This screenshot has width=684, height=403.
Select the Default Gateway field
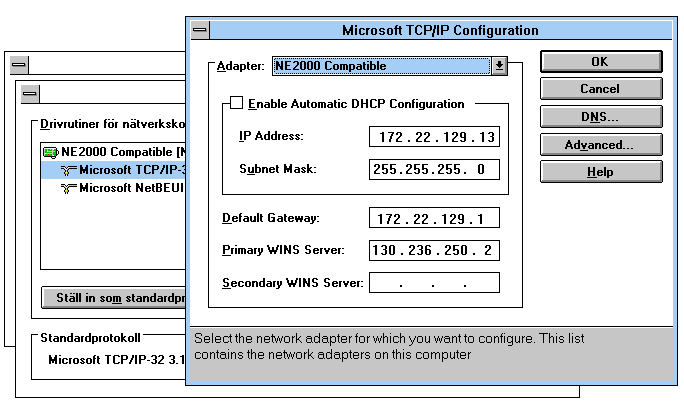pos(434,218)
